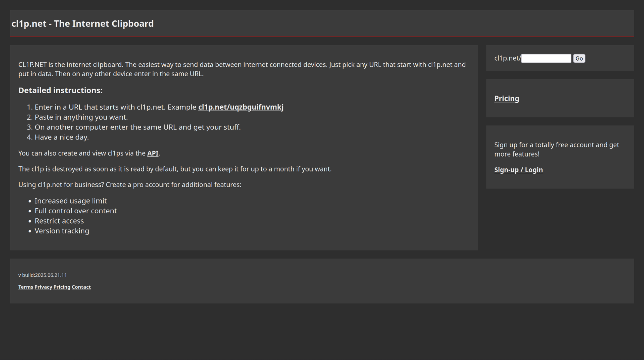Click the cl1p.net URL text input field
644x360 pixels.
click(x=546, y=59)
